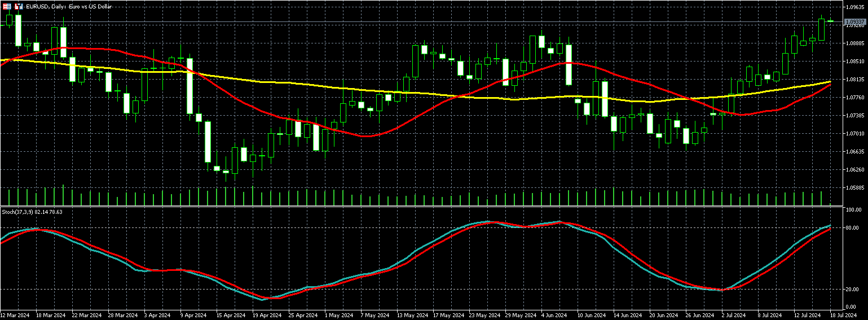Select the 18 Jul 2024 date label

[843, 315]
